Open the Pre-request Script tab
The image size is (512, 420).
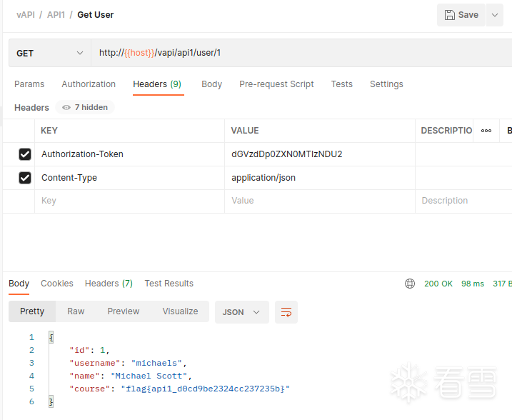point(276,84)
